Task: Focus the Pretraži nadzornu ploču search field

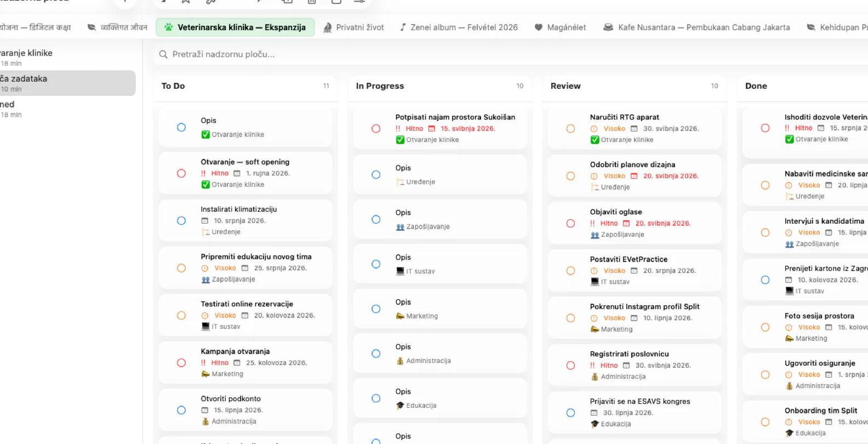Action: coord(510,54)
